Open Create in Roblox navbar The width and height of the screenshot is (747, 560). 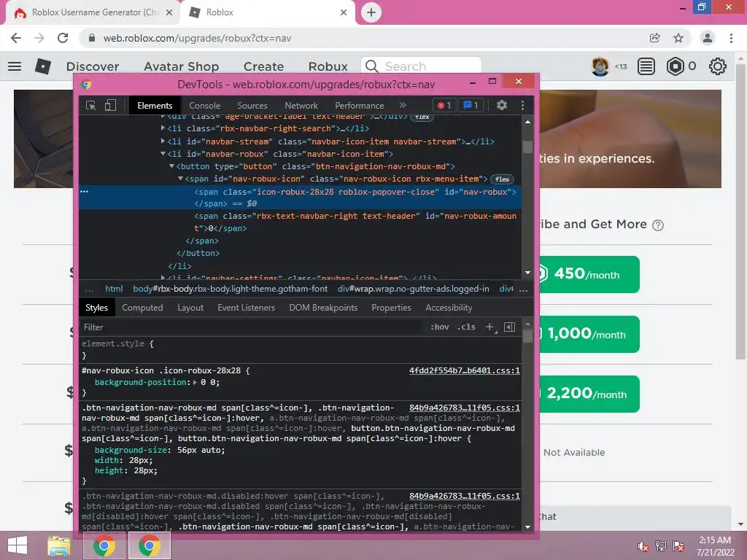[263, 66]
